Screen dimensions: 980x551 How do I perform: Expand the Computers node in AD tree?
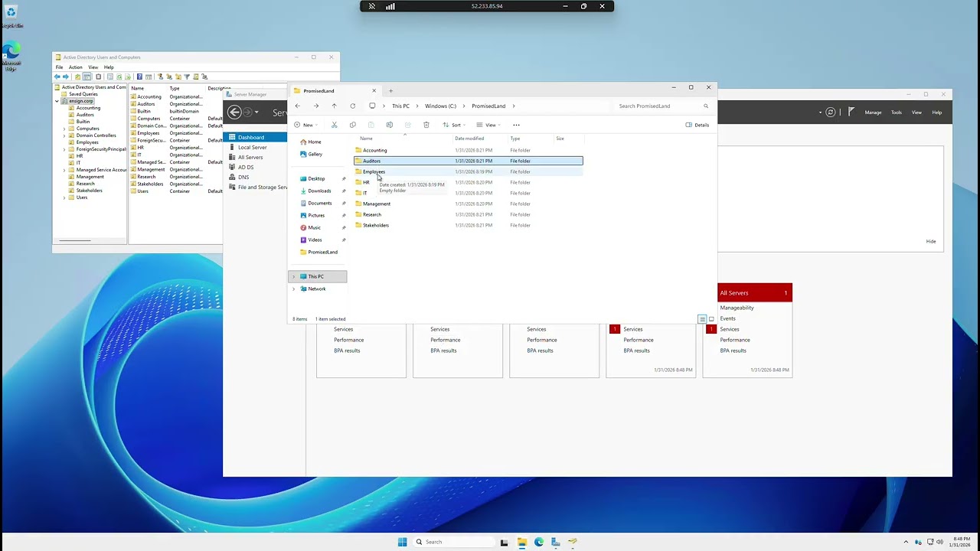click(x=64, y=129)
